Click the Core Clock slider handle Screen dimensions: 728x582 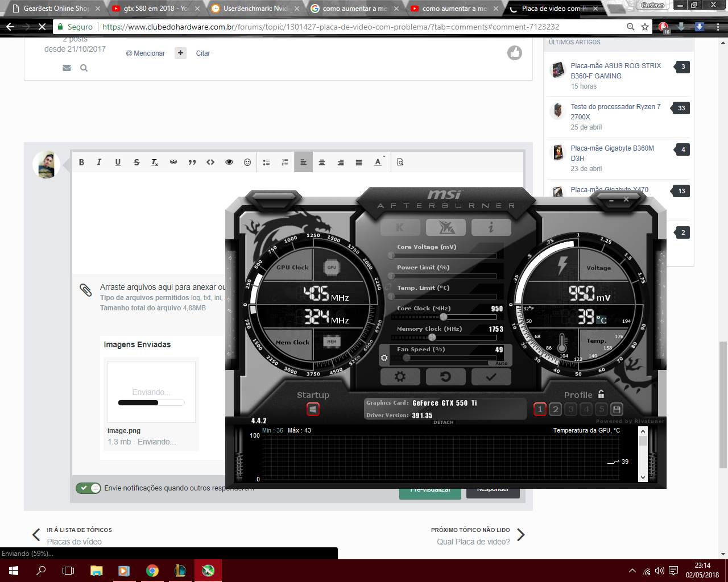[x=444, y=317]
